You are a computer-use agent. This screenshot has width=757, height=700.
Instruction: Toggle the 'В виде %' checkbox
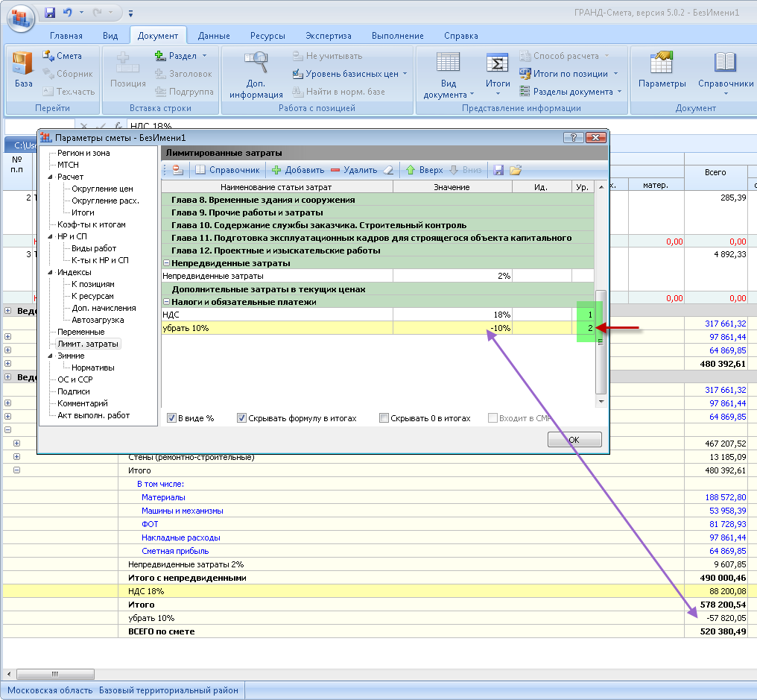point(172,418)
